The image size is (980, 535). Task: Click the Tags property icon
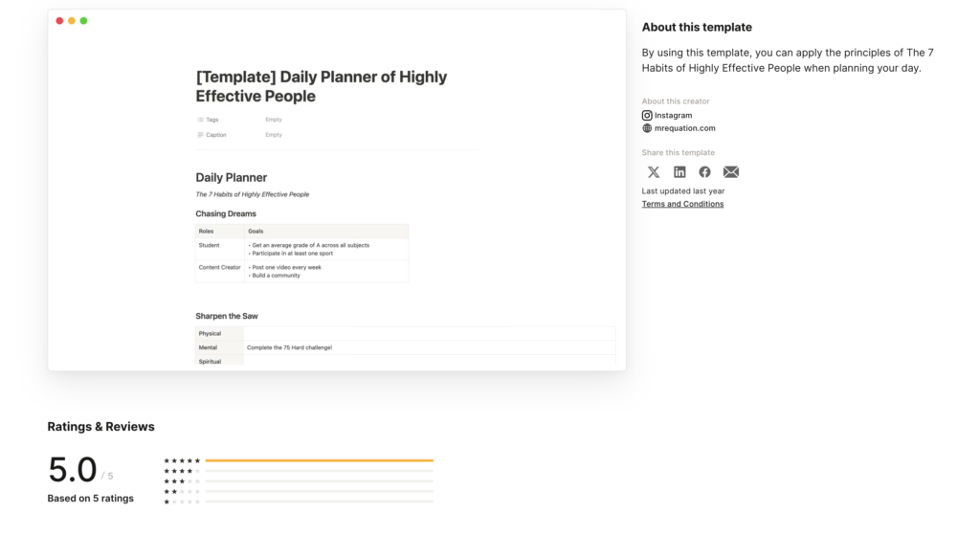[200, 120]
